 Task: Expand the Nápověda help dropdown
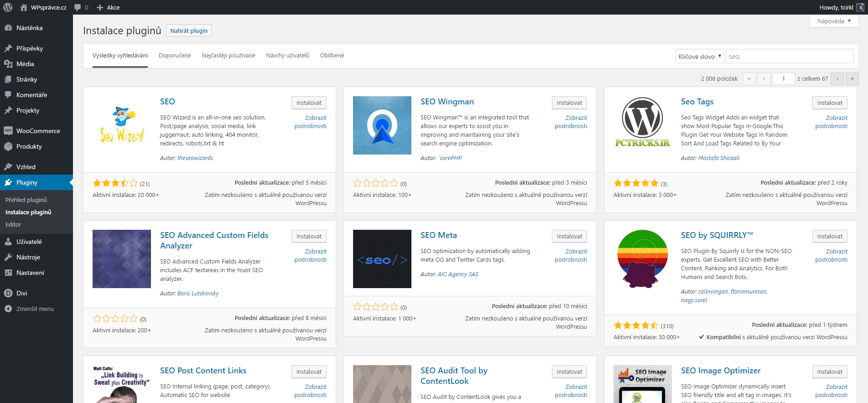834,21
